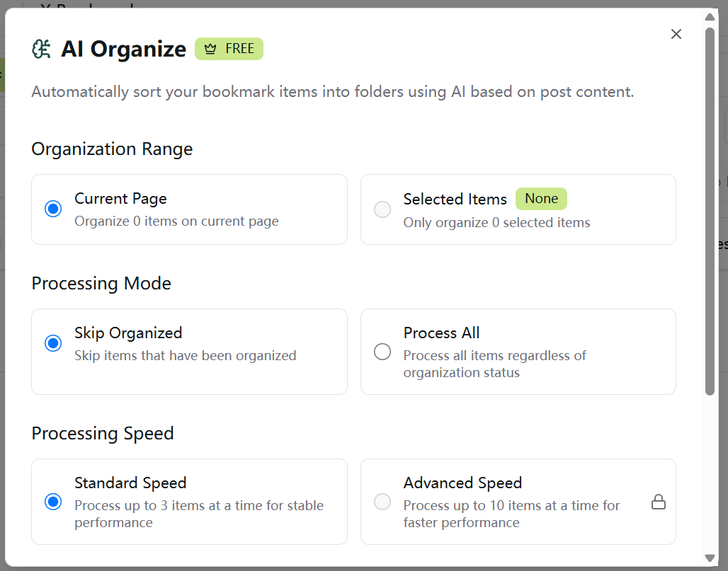This screenshot has width=728, height=571.
Task: Close the AI Organize dialog
Action: click(676, 34)
